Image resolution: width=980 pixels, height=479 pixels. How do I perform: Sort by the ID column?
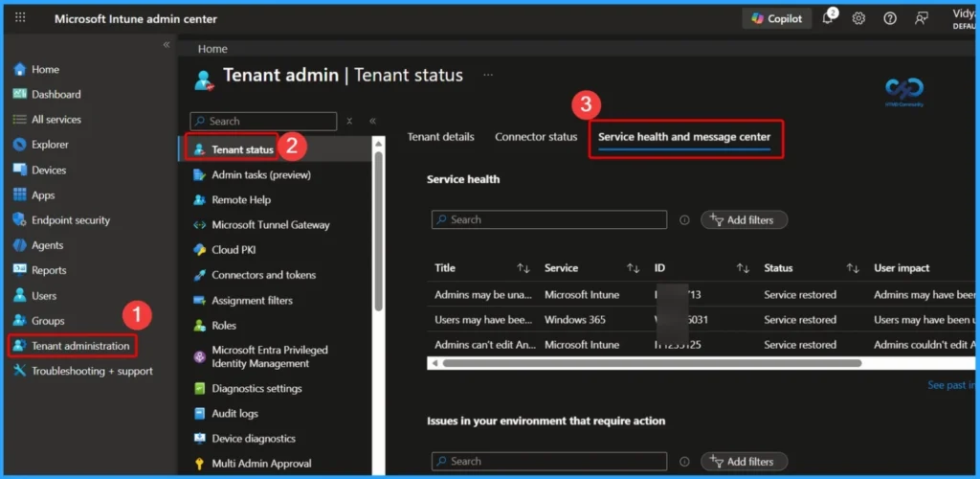(743, 268)
